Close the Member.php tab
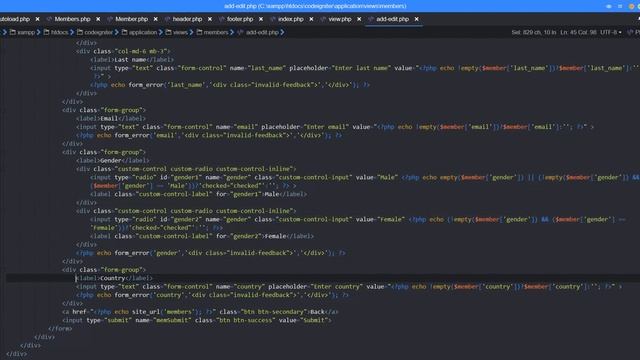This screenshot has width=640, height=360. [156, 19]
